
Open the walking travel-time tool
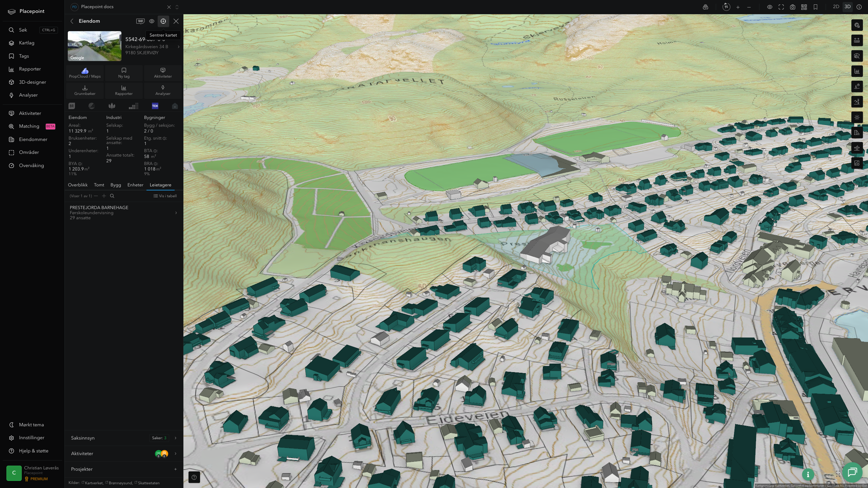(857, 87)
